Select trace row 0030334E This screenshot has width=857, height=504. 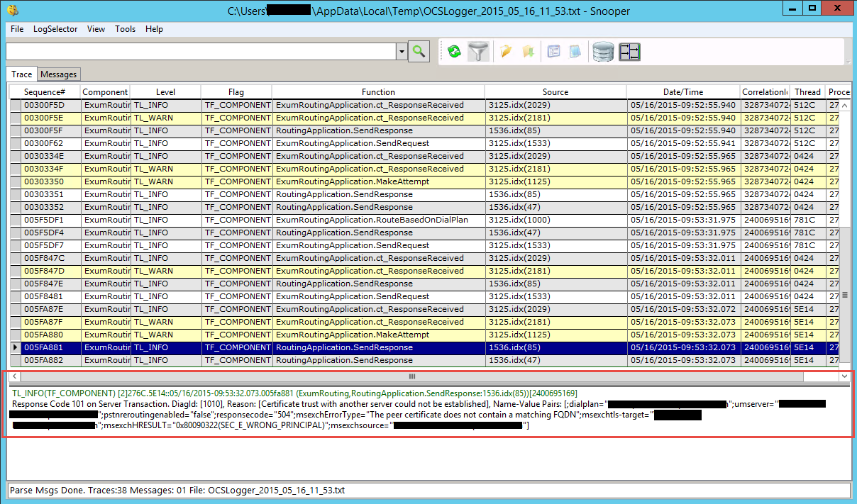click(x=424, y=156)
